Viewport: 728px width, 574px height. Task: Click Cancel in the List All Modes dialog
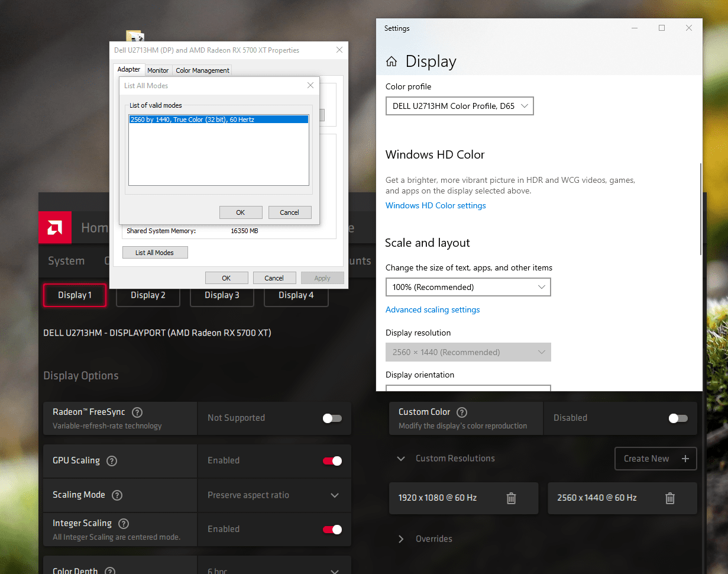point(290,212)
